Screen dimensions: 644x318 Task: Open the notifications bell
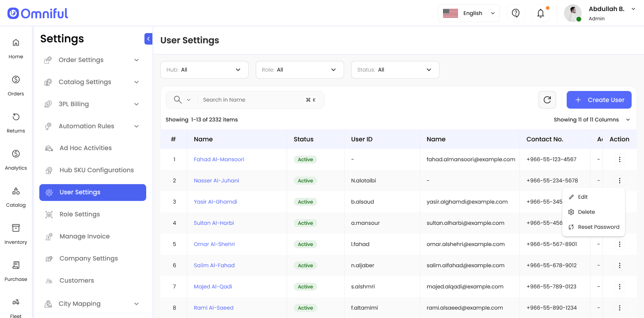pos(541,13)
